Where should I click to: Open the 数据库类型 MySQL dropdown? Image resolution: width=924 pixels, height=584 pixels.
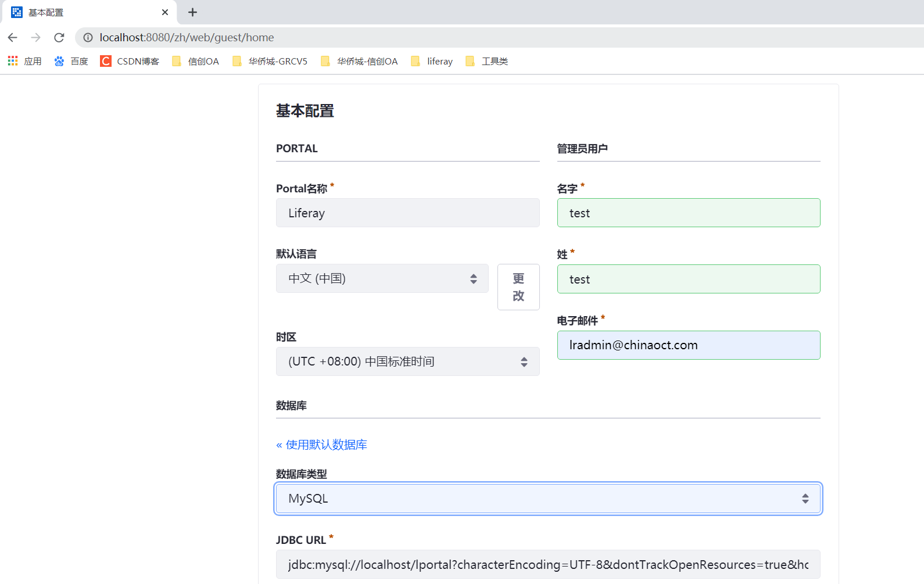(x=548, y=499)
